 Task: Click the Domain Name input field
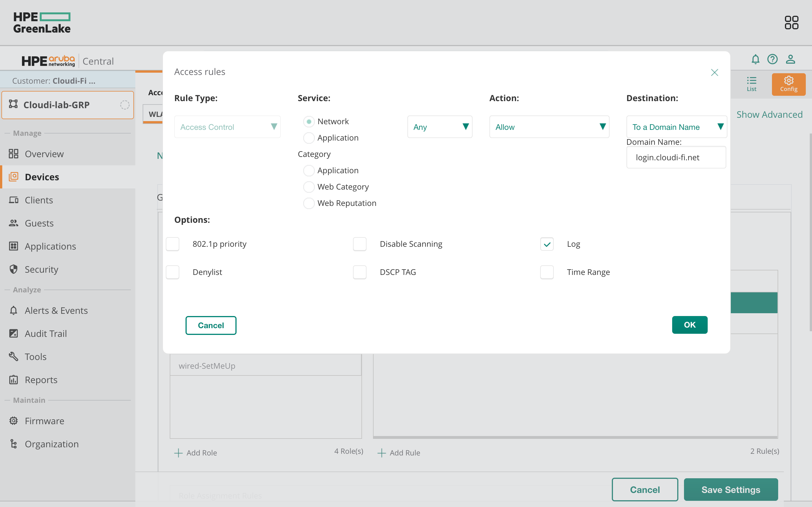click(676, 157)
